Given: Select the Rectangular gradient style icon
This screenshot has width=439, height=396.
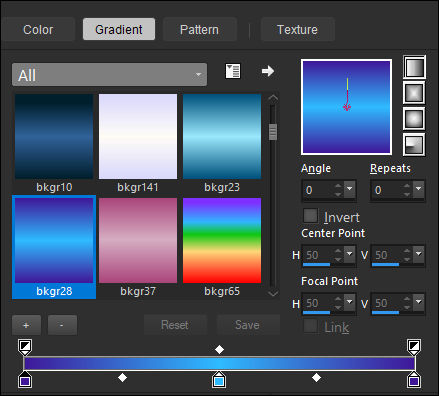Looking at the screenshot, I should point(414,93).
